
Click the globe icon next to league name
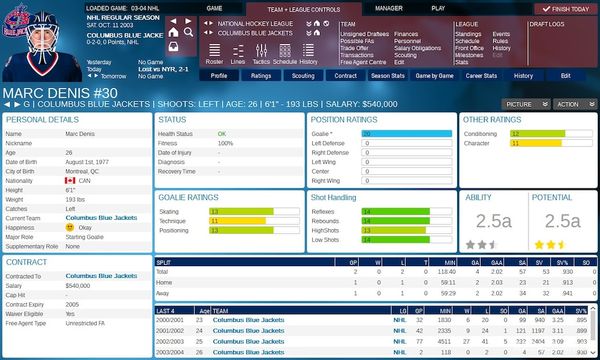tap(326, 23)
